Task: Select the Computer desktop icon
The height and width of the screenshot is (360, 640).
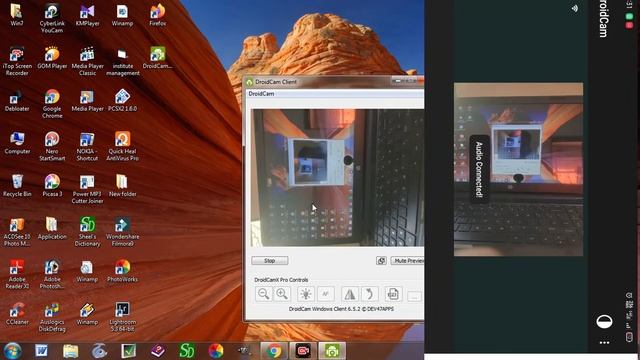Action: tap(17, 143)
